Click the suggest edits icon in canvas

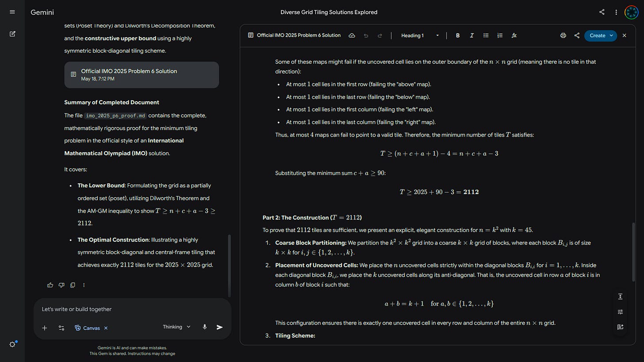(621, 327)
